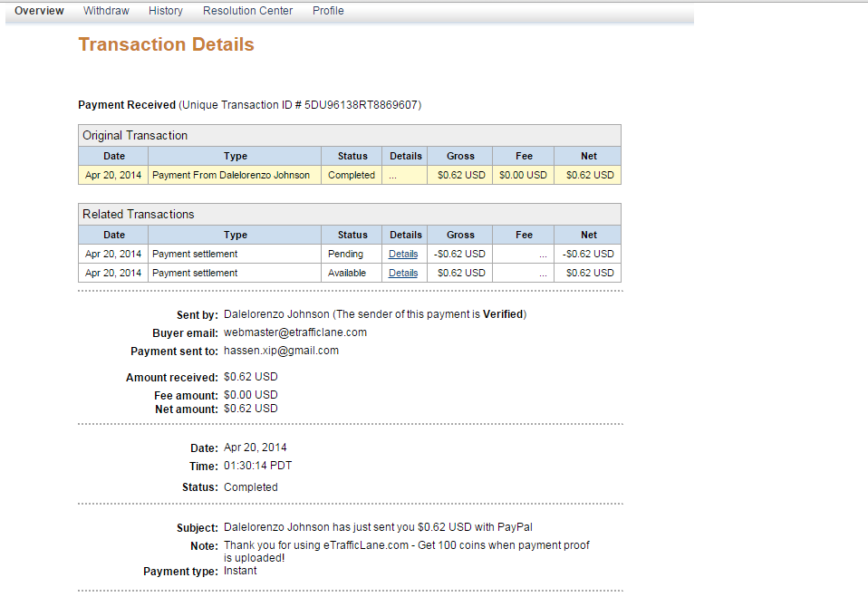Open Details link for Available settlement
This screenshot has height=597, width=868.
tap(403, 273)
